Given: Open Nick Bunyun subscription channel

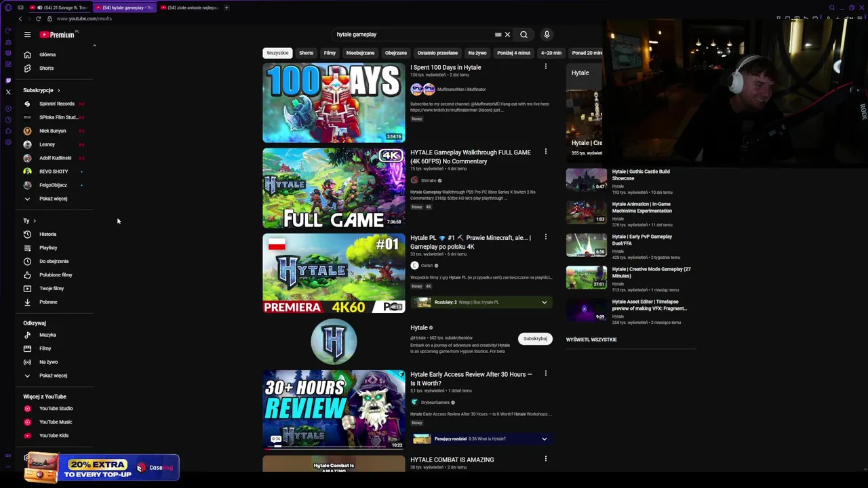Looking at the screenshot, I should pyautogui.click(x=53, y=131).
